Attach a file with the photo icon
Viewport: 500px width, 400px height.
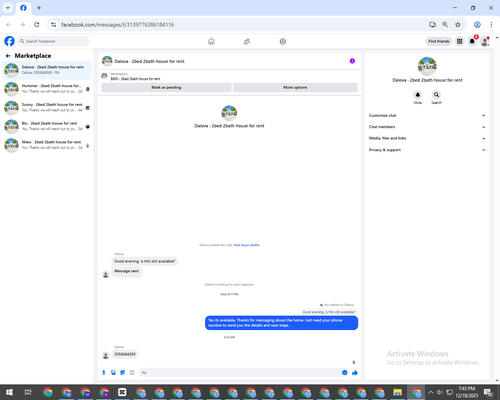pos(113,372)
